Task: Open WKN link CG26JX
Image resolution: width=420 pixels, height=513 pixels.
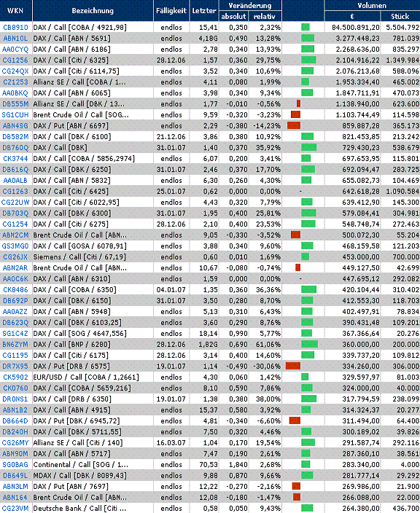Action: click(x=15, y=256)
